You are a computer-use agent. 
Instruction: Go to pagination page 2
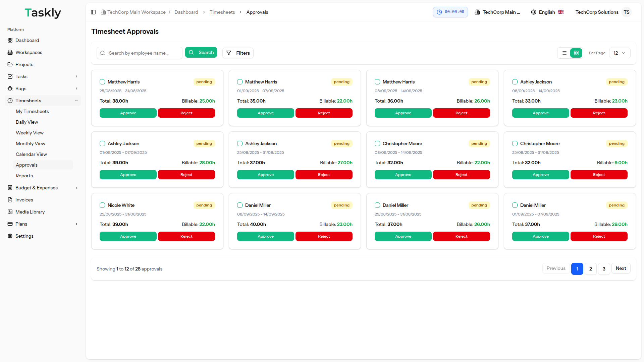590,269
